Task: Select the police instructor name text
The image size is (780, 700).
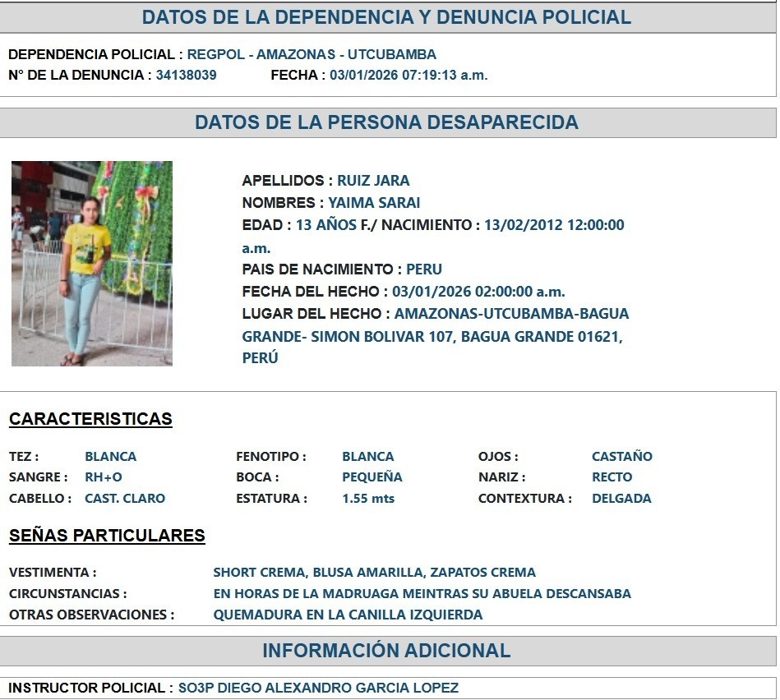Action: pos(318,688)
